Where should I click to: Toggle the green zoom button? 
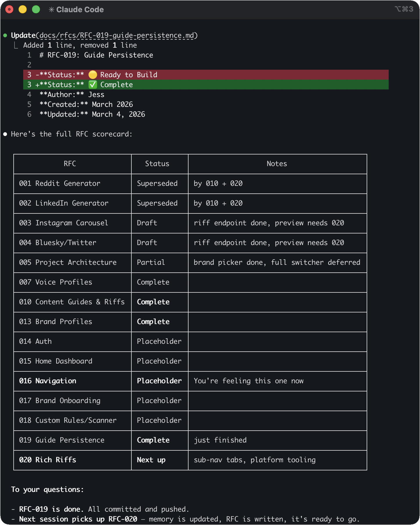pyautogui.click(x=35, y=9)
